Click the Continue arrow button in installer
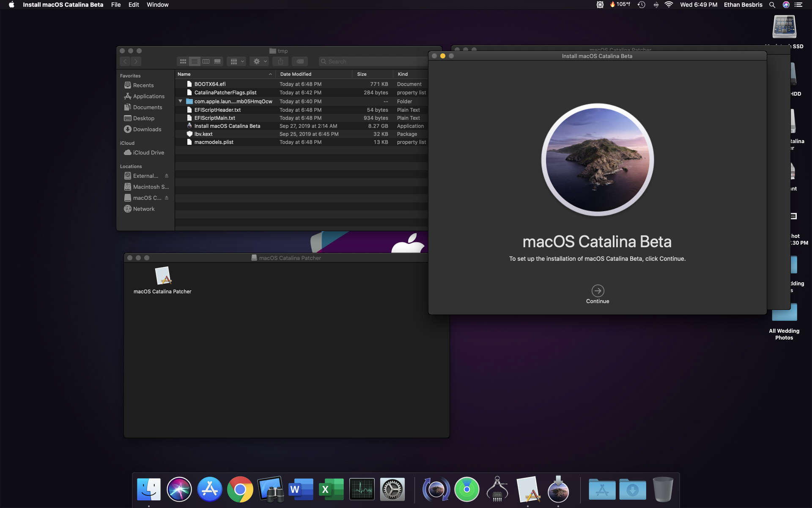 [598, 291]
